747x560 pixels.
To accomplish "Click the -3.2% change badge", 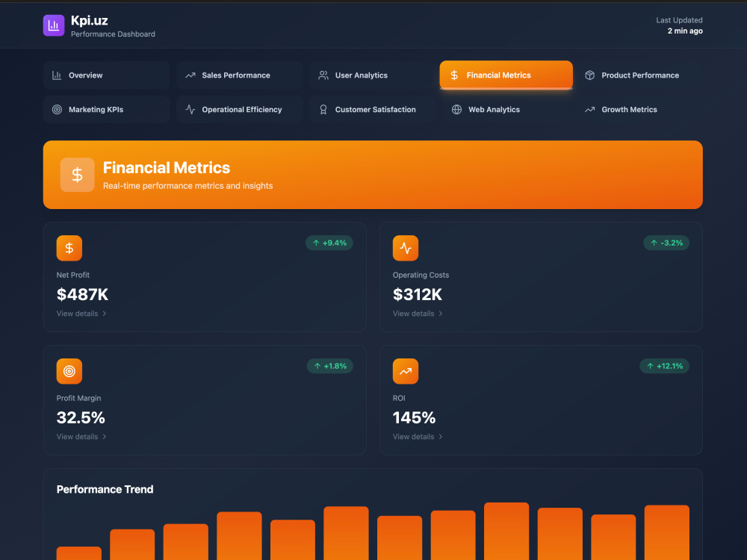I will click(x=666, y=243).
